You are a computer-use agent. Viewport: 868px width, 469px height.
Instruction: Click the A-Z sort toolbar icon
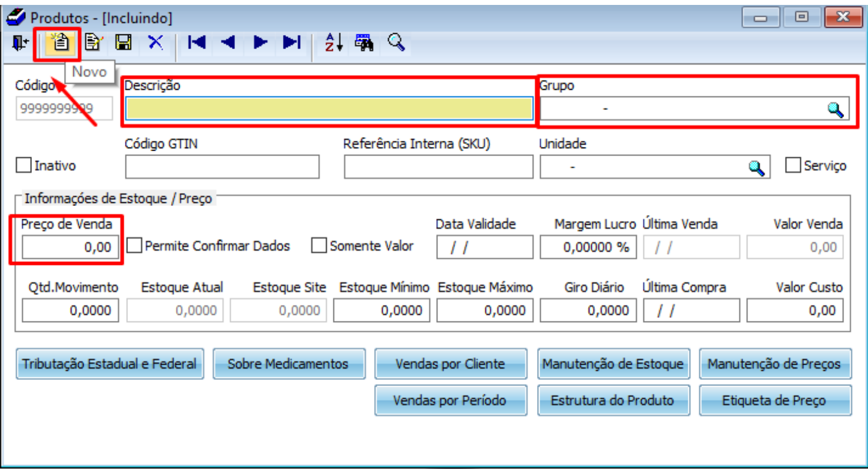click(x=334, y=42)
